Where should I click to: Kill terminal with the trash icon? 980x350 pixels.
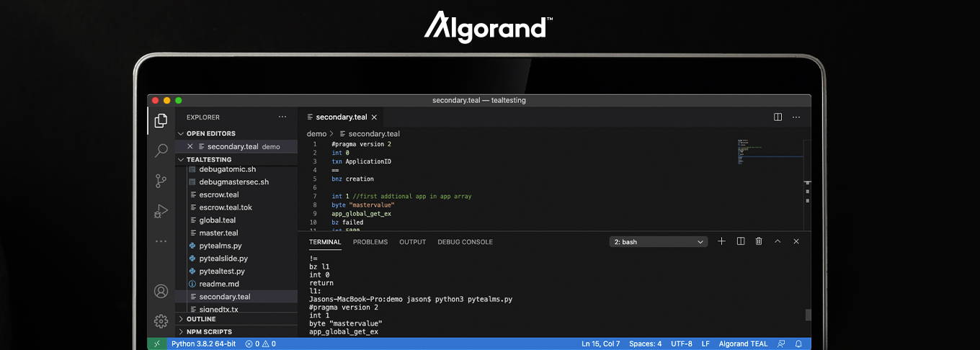(x=759, y=241)
